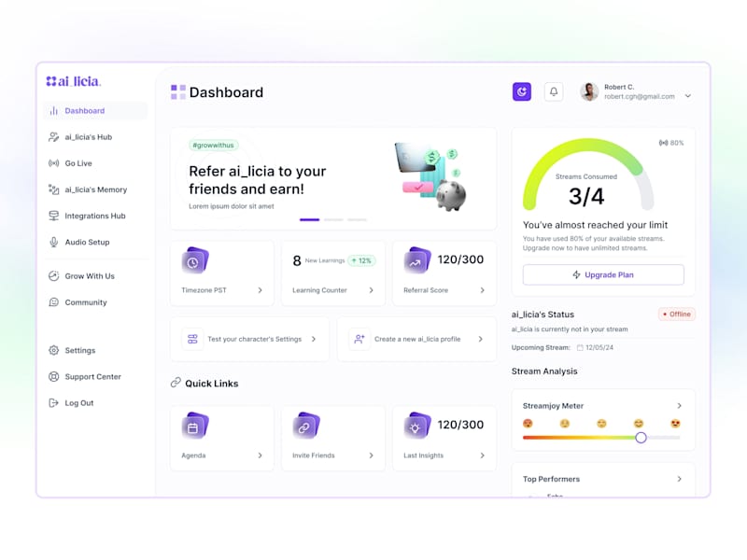Click the ai_licia's Memory icon
Image resolution: width=747 pixels, height=560 pixels.
[54, 189]
